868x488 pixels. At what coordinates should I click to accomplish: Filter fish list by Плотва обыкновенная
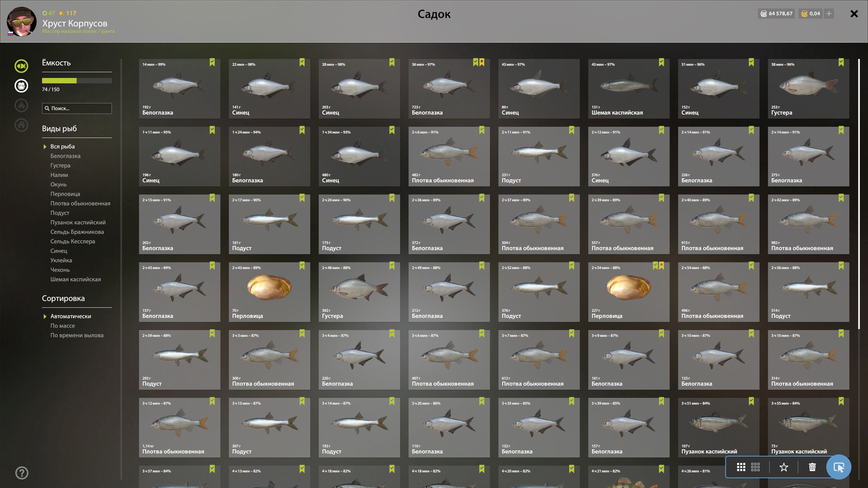tap(80, 203)
